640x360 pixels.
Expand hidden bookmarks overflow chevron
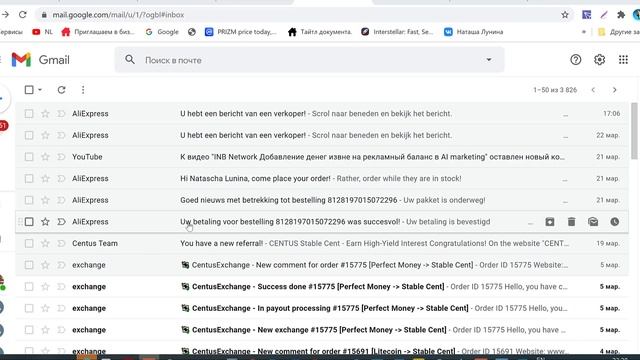coord(584,32)
